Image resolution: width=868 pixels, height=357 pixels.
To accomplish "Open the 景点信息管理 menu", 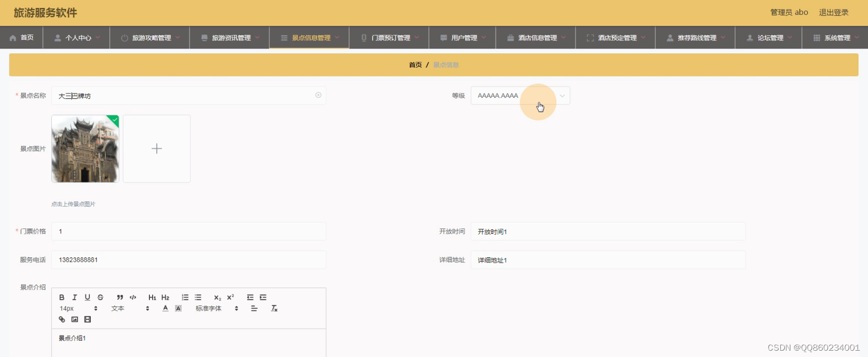I will click(309, 38).
